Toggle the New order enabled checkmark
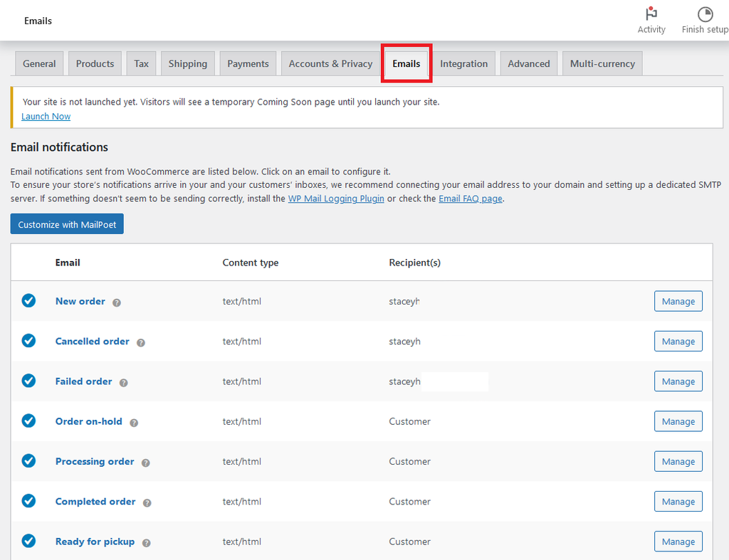This screenshot has width=729, height=560. (x=28, y=301)
